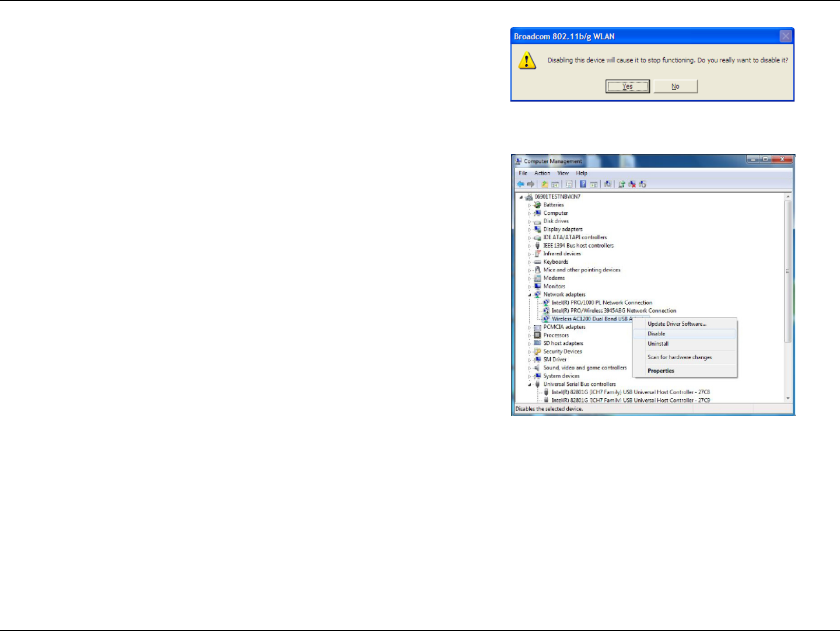
Task: Choose Uninstall in the context menu
Action: pos(685,344)
